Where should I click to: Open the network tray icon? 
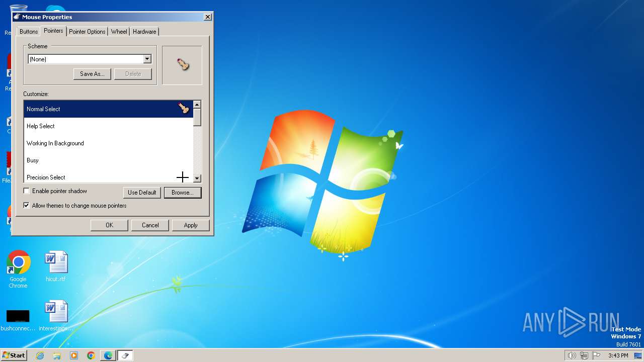pos(584,355)
